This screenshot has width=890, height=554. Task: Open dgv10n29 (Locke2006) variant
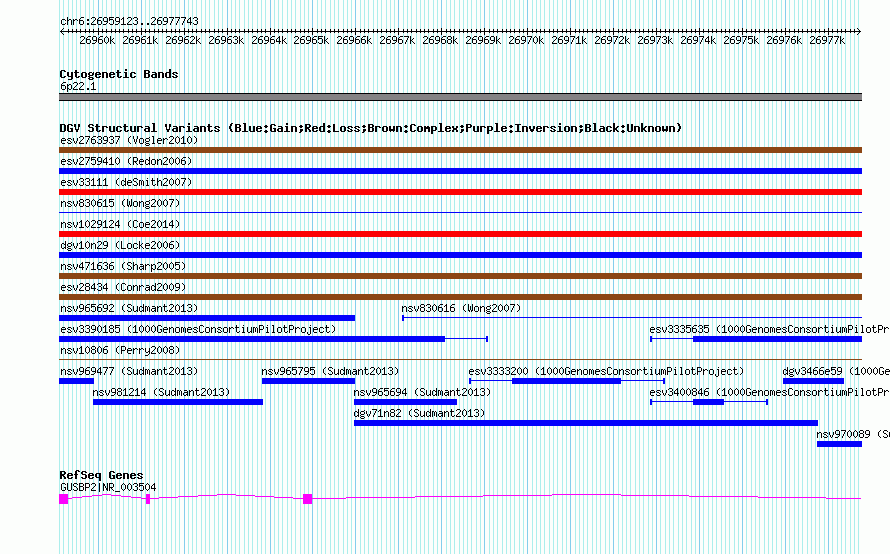coord(120,245)
